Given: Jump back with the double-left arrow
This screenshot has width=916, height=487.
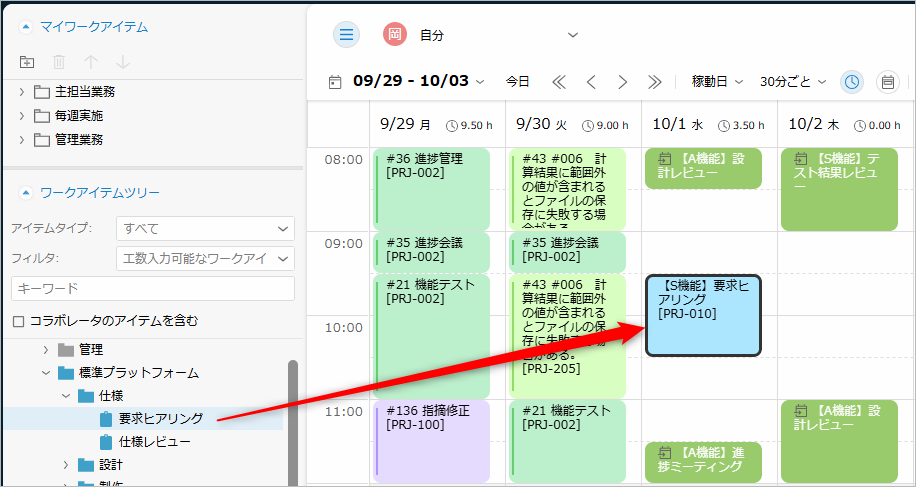Looking at the screenshot, I should [x=559, y=82].
